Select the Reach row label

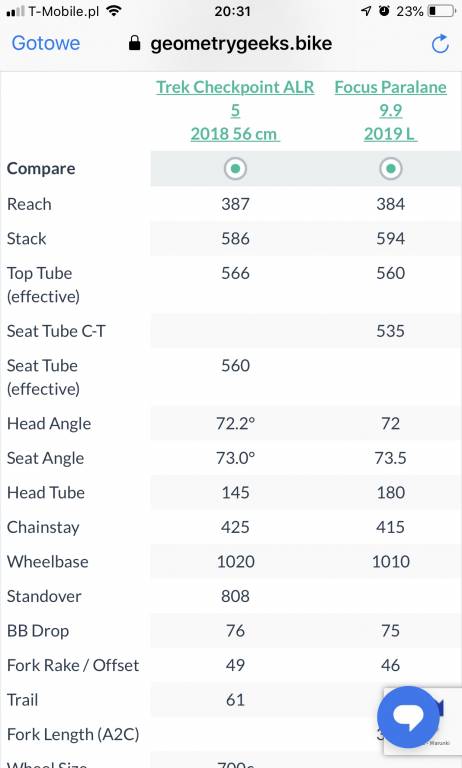(29, 204)
